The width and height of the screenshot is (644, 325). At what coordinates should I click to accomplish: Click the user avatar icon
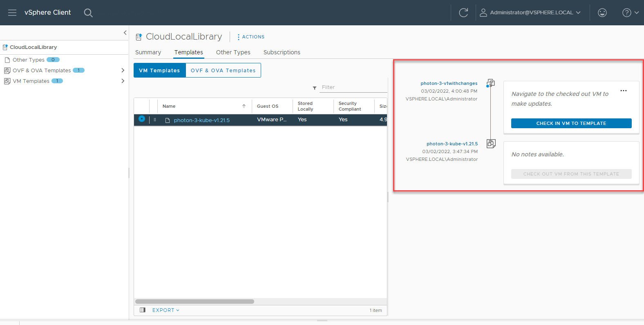coord(483,13)
